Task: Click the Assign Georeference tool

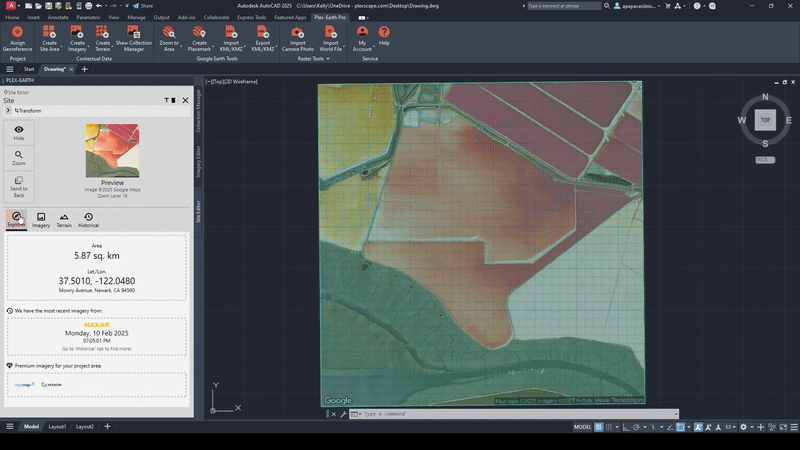Action: 17,39
